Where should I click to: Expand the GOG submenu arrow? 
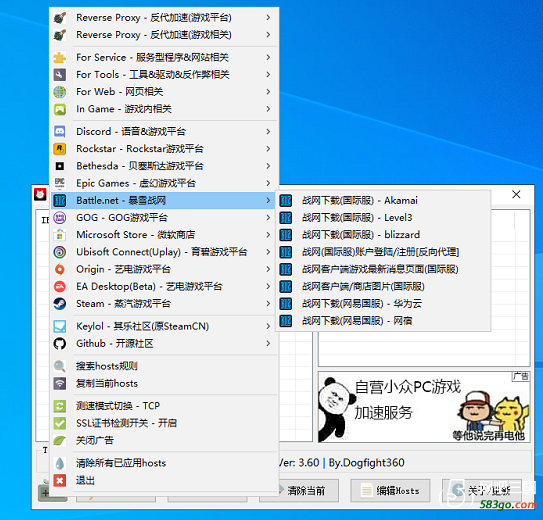coord(268,217)
